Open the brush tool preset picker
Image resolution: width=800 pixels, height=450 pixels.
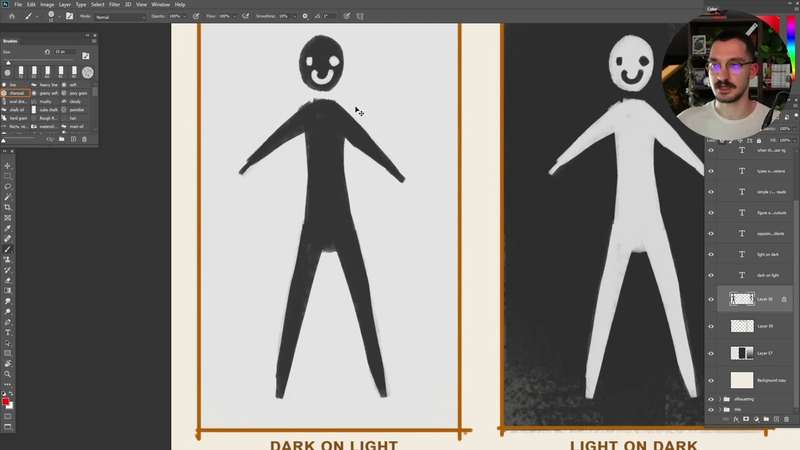click(30, 16)
